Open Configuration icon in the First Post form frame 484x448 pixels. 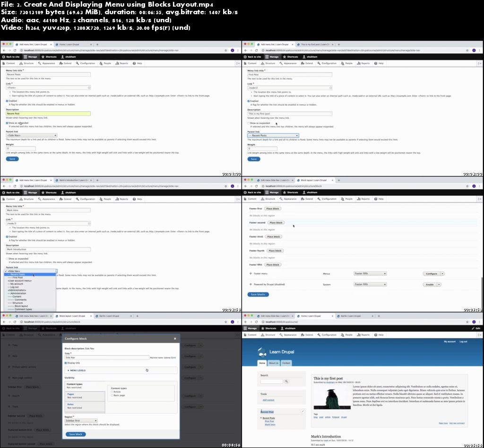(x=319, y=63)
